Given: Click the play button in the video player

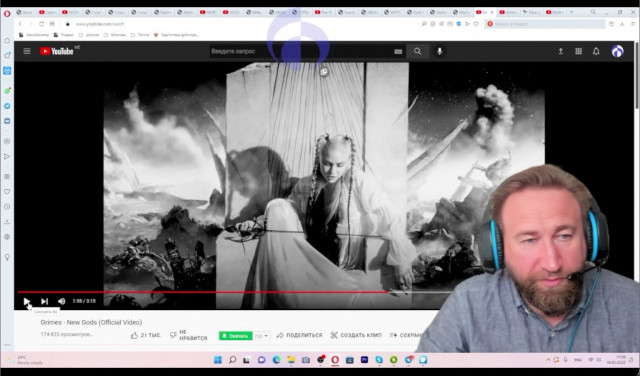Looking at the screenshot, I should click(27, 301).
